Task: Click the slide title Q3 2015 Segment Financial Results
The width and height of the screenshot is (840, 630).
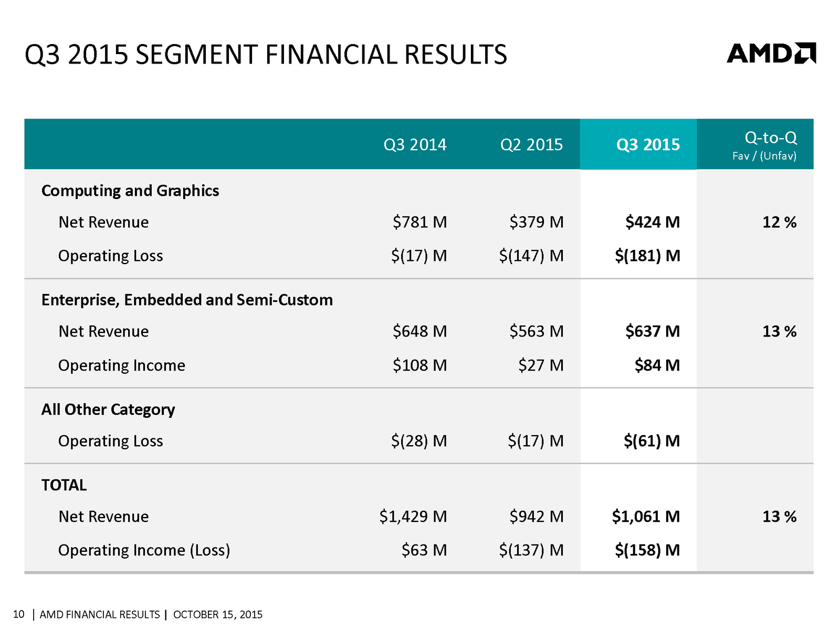Action: tap(266, 55)
